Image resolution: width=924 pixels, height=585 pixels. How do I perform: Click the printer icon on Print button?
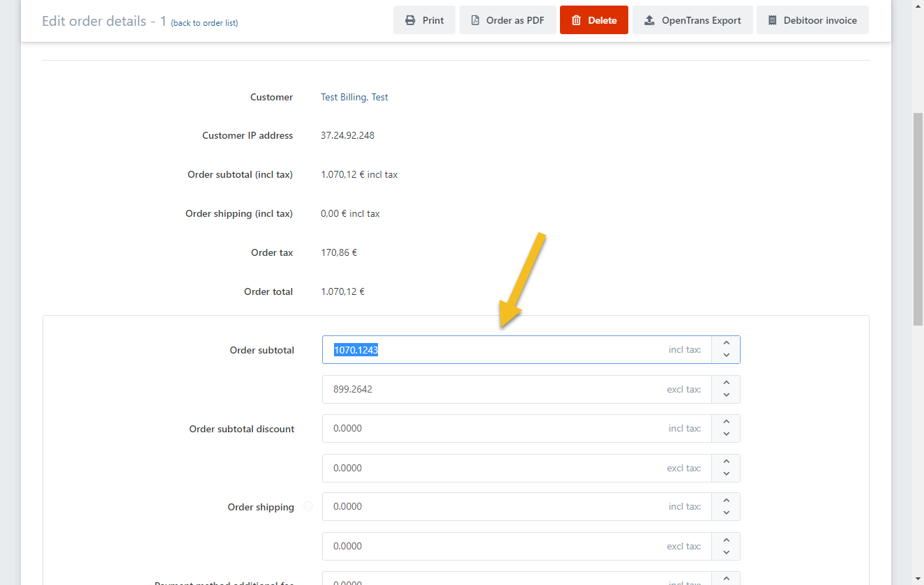tap(411, 20)
